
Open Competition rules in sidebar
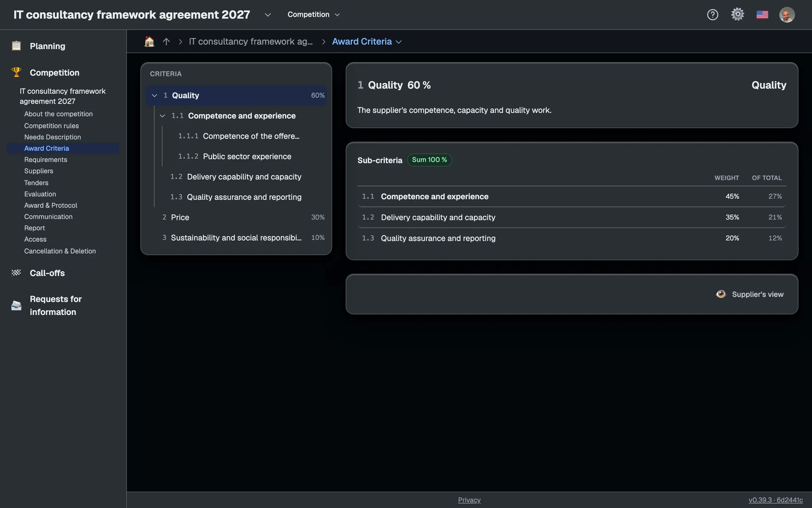coord(51,126)
